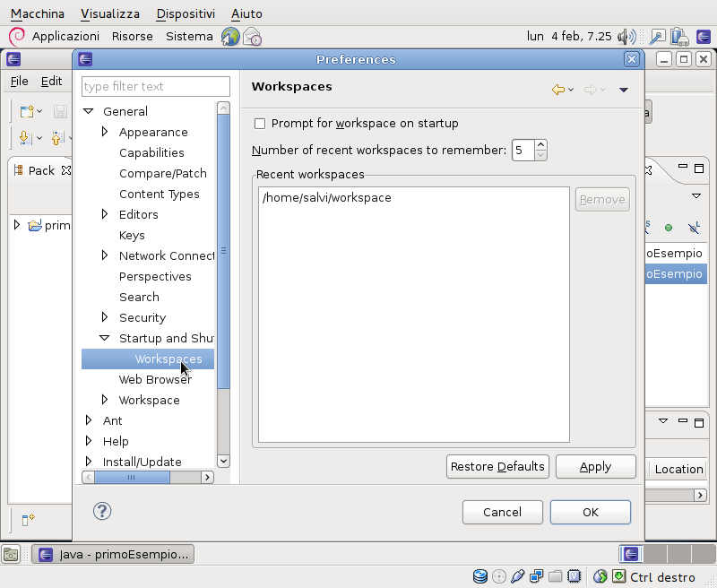This screenshot has width=717, height=588.
Task: Click the greyed Remove workspace button
Action: pyautogui.click(x=602, y=200)
